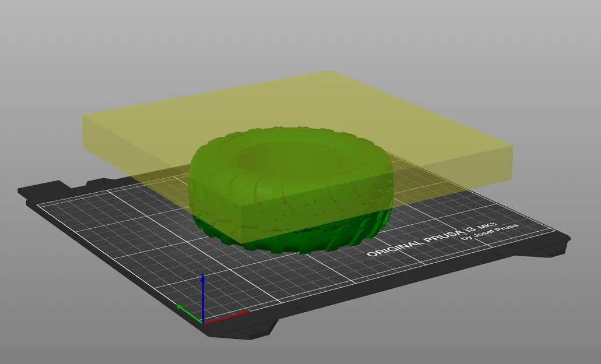Click the green Y axis arrow
The image size is (601, 364).
click(189, 313)
